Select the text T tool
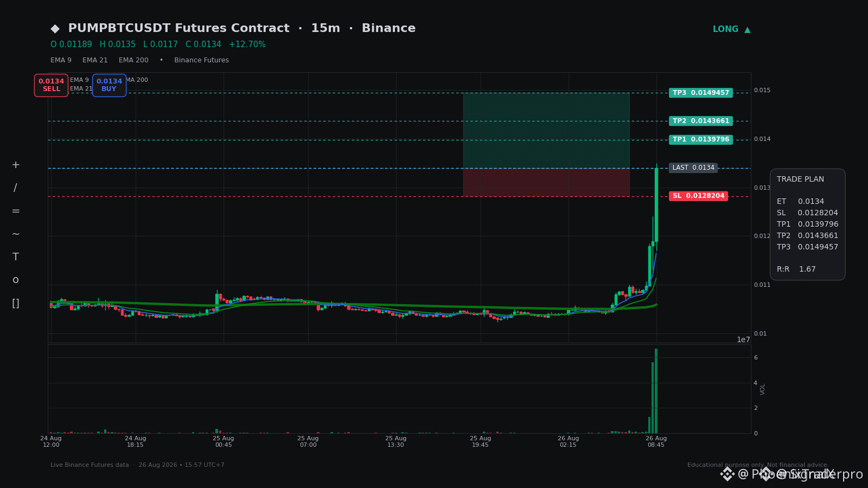The image size is (868, 488). click(x=16, y=257)
